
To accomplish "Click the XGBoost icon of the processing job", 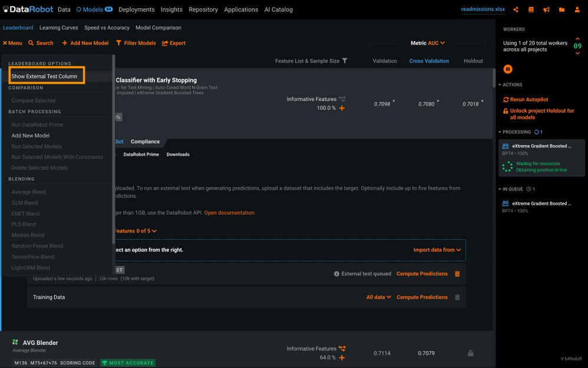I will [506, 146].
